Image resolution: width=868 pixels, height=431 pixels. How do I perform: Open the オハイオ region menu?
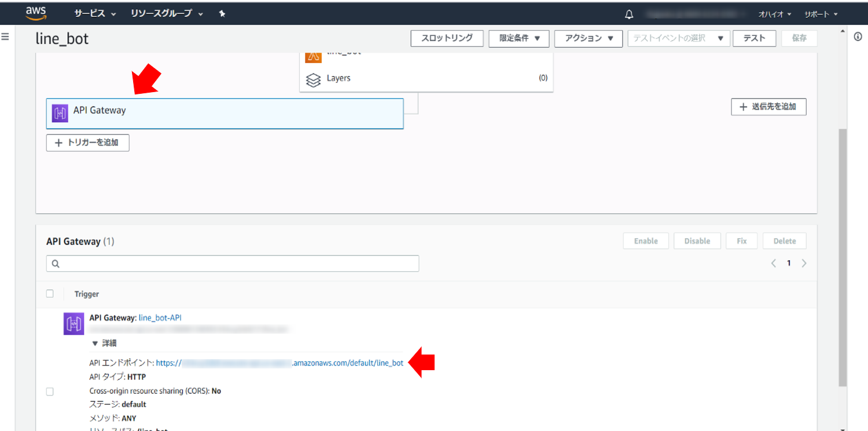coord(775,14)
